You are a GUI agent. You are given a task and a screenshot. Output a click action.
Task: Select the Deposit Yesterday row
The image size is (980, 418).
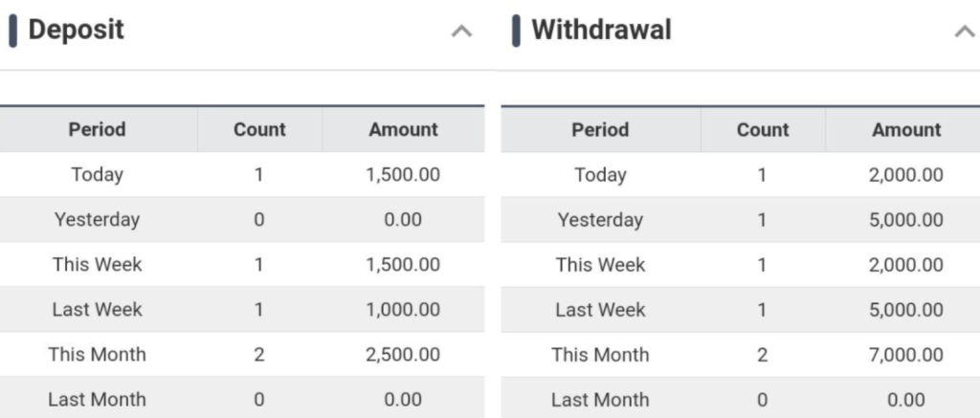pos(97,220)
